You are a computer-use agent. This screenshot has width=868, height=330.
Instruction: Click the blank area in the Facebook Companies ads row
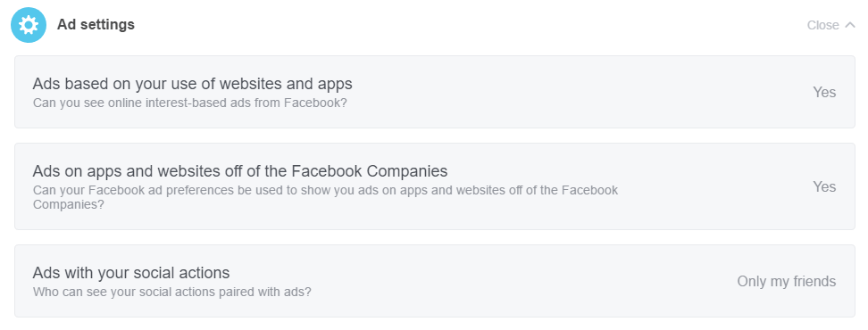click(x=714, y=186)
